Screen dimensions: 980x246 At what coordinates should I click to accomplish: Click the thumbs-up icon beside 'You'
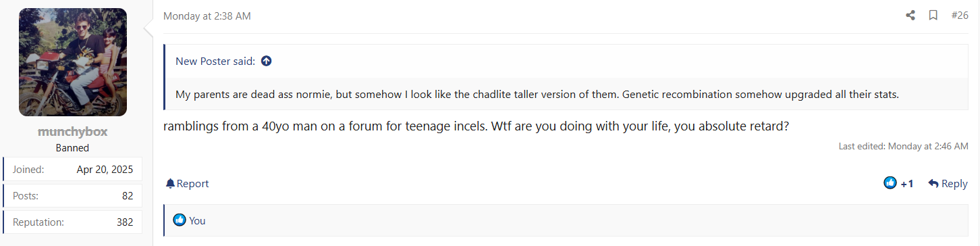(180, 220)
